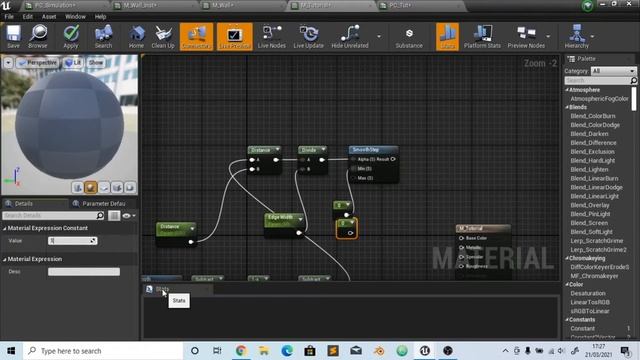Collapse Material Expression Constant section
Viewport: 640px width, 360px height.
pyautogui.click(x=5, y=228)
